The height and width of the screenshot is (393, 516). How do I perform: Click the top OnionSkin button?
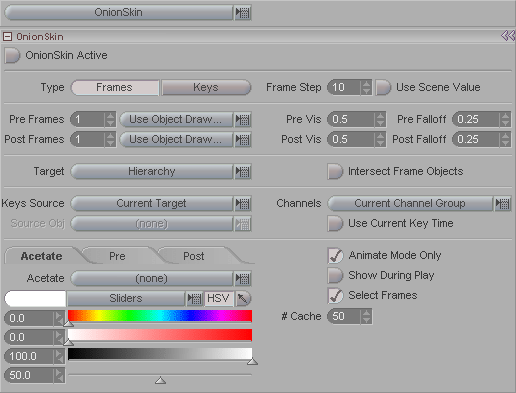point(119,13)
